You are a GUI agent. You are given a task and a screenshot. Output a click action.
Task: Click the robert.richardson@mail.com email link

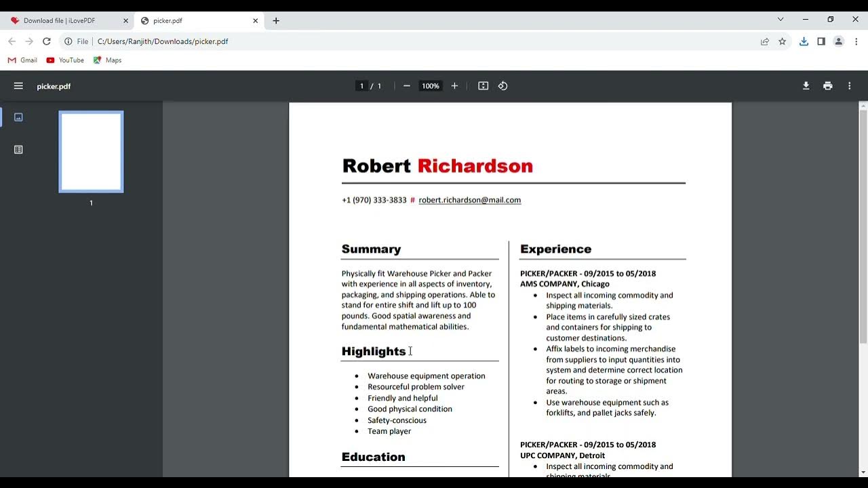(x=470, y=200)
